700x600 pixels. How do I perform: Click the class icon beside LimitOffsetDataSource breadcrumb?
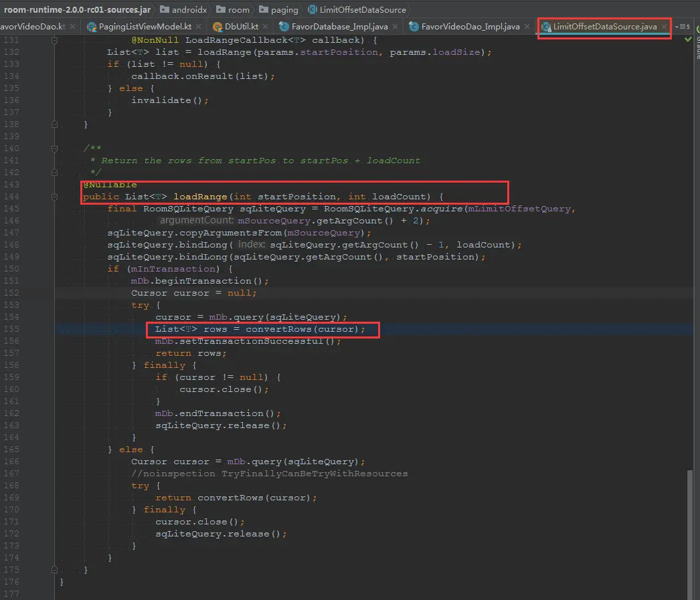[x=313, y=9]
